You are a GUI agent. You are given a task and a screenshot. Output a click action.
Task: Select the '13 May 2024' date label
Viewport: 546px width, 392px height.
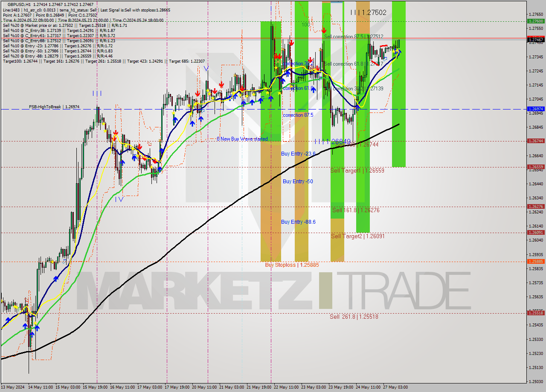point(13,387)
